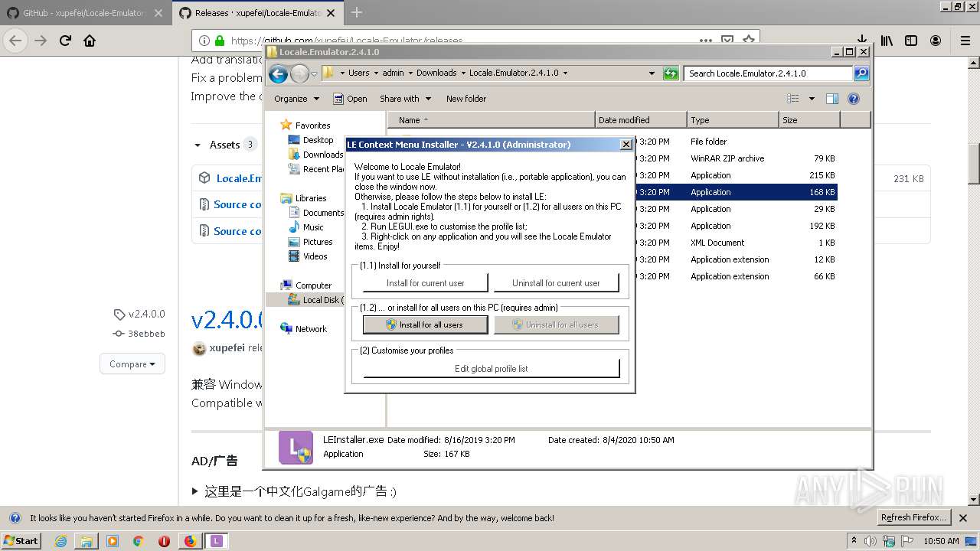This screenshot has width=980, height=551.
Task: Select Desktop in Favorites
Action: [311, 140]
